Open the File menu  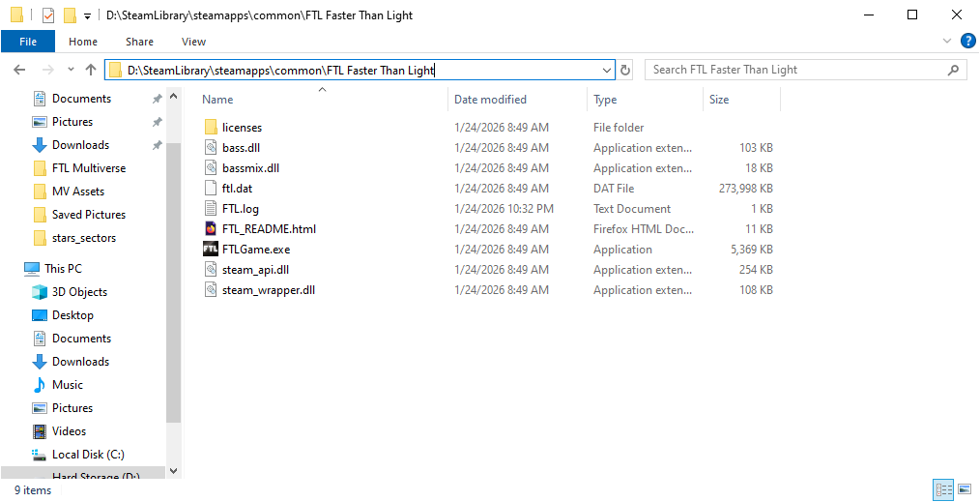[28, 42]
